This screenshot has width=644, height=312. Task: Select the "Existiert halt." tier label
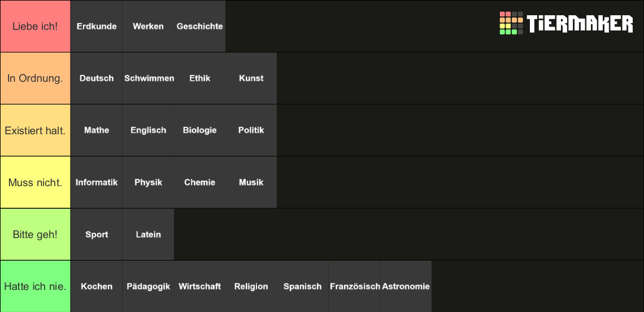pos(36,130)
